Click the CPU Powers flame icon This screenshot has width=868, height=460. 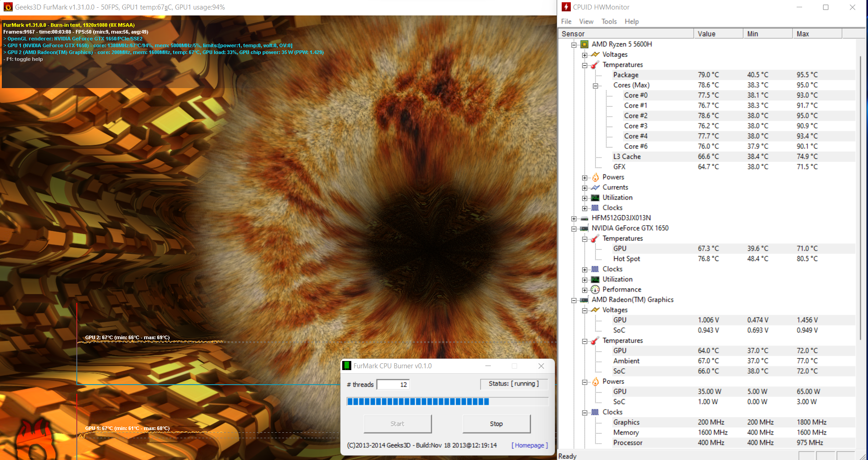point(595,177)
